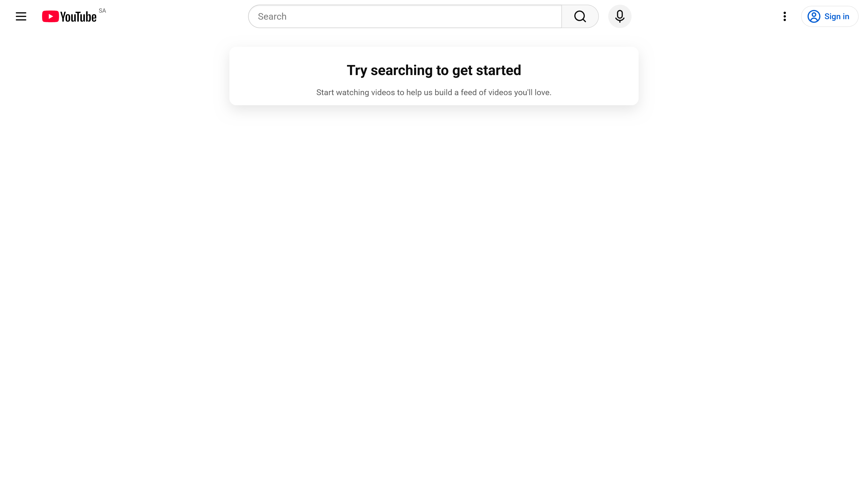Activate the round Search with your voice button

click(x=620, y=16)
